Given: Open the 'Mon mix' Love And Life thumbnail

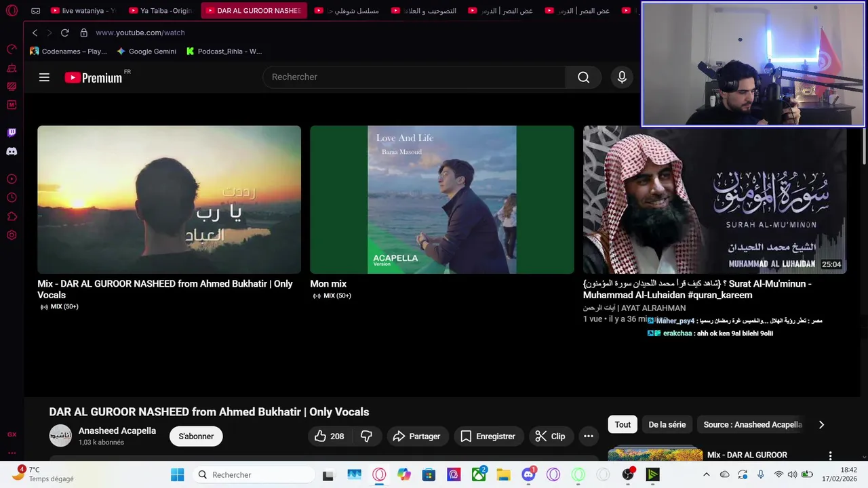Looking at the screenshot, I should click(442, 199).
